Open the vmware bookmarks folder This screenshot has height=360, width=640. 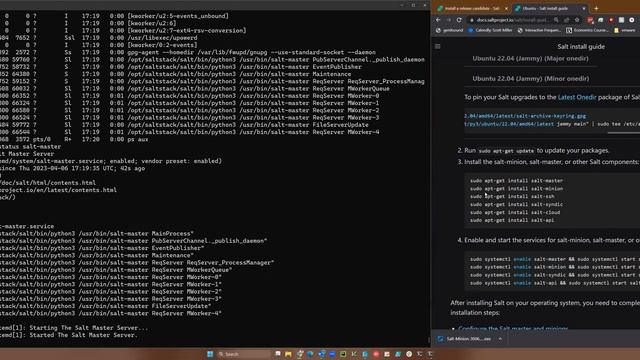(x=624, y=30)
